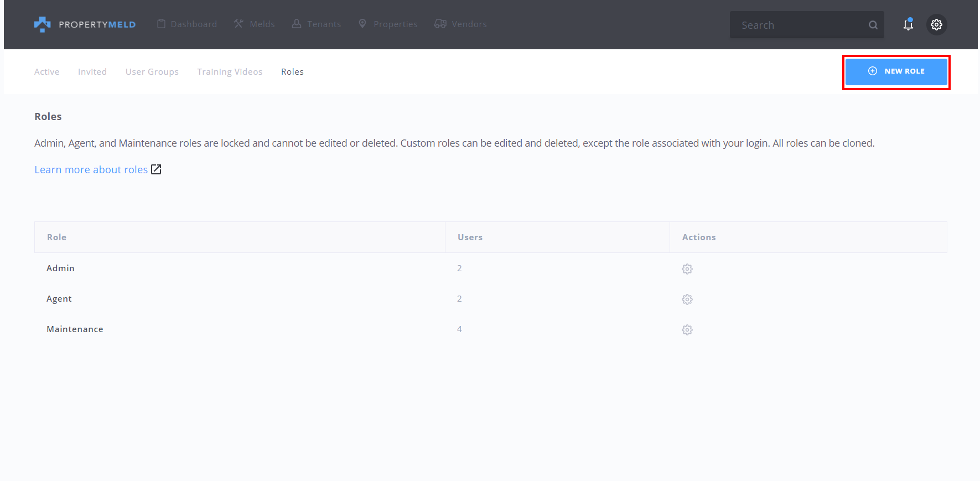Open the User Groups tab
Viewport: 980px width, 481px height.
[x=152, y=72]
